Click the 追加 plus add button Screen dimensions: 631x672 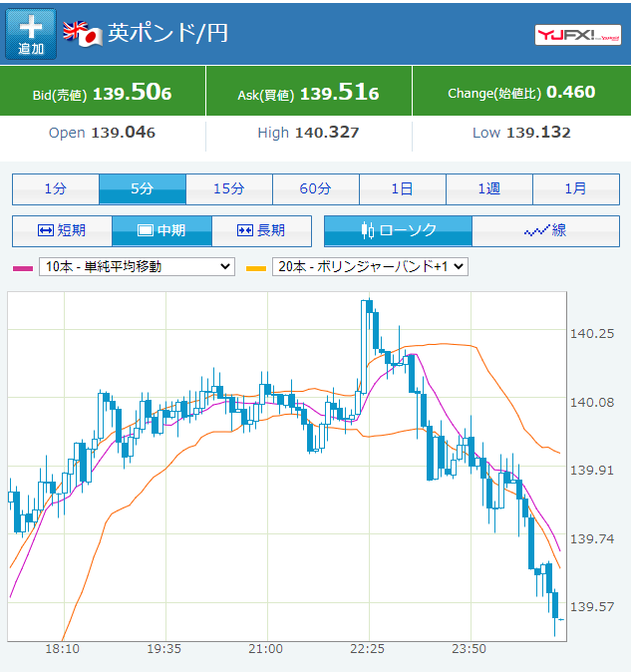click(x=31, y=34)
